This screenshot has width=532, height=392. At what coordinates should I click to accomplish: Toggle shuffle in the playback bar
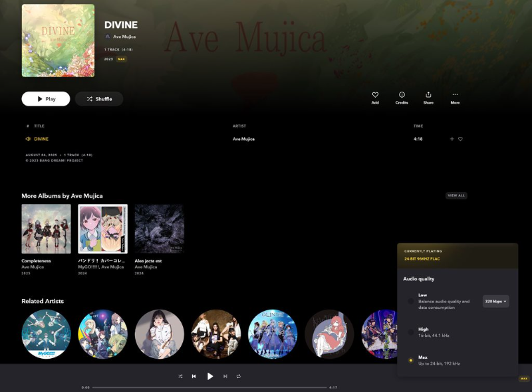click(180, 376)
